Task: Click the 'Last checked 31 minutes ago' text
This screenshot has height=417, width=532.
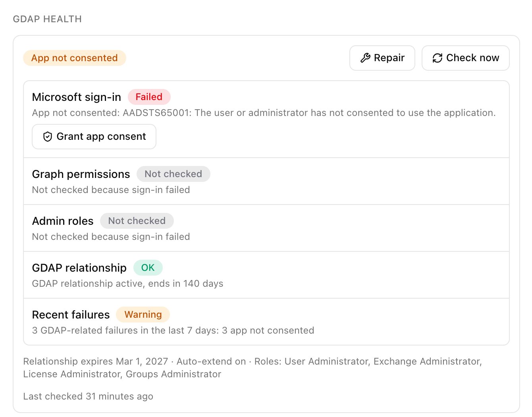Action: click(x=88, y=396)
